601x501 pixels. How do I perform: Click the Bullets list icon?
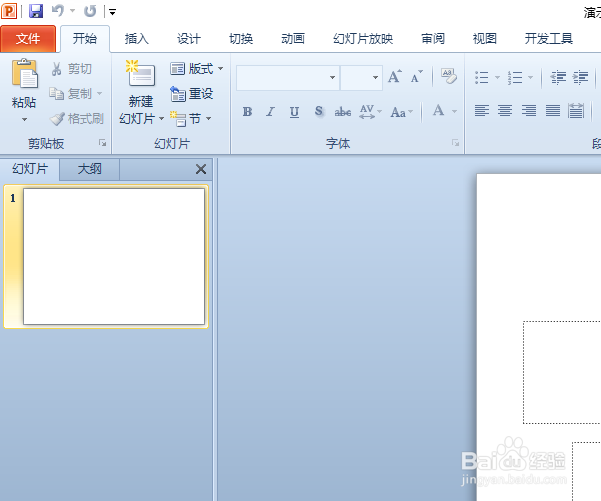pos(482,77)
